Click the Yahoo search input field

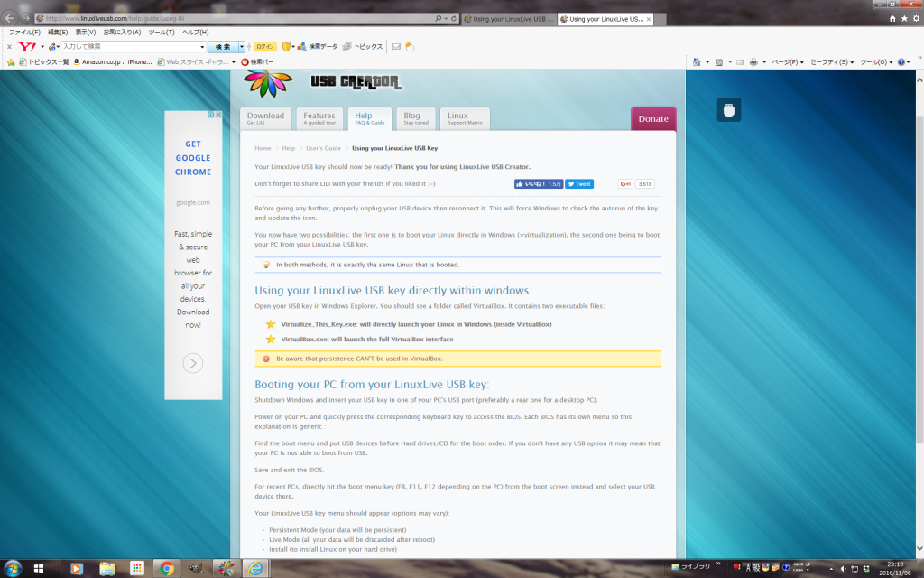pyautogui.click(x=133, y=46)
